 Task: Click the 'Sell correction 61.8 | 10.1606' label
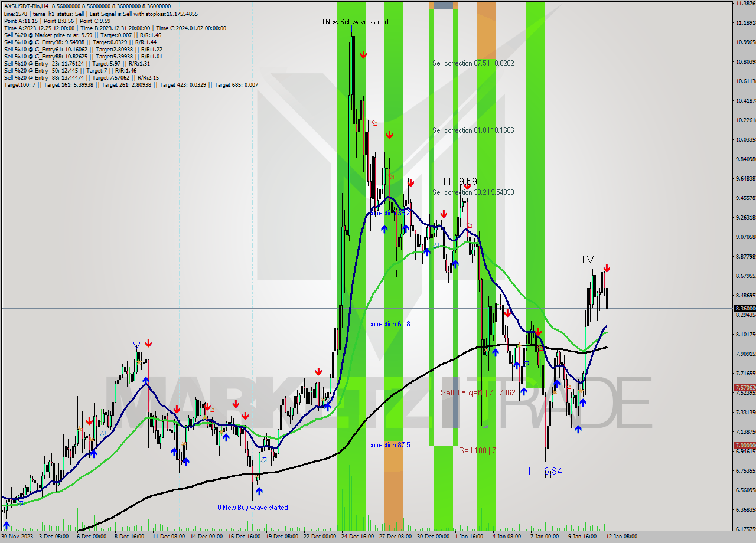tap(473, 130)
